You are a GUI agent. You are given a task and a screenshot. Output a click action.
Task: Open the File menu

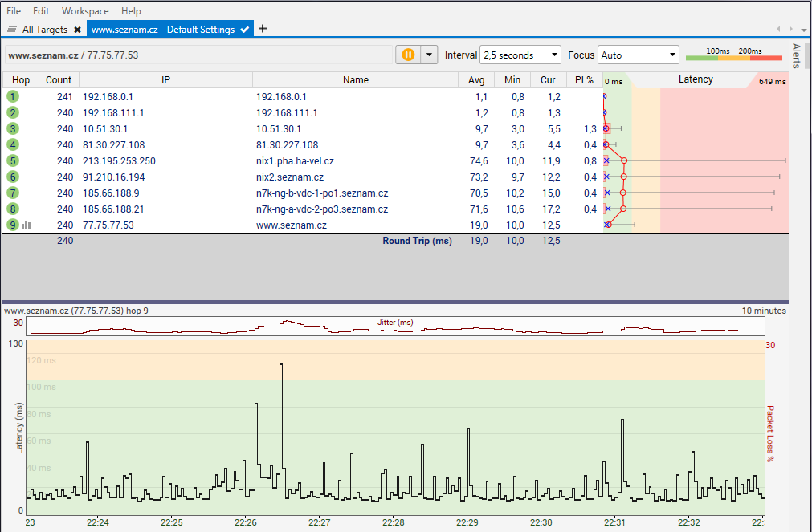click(x=14, y=11)
